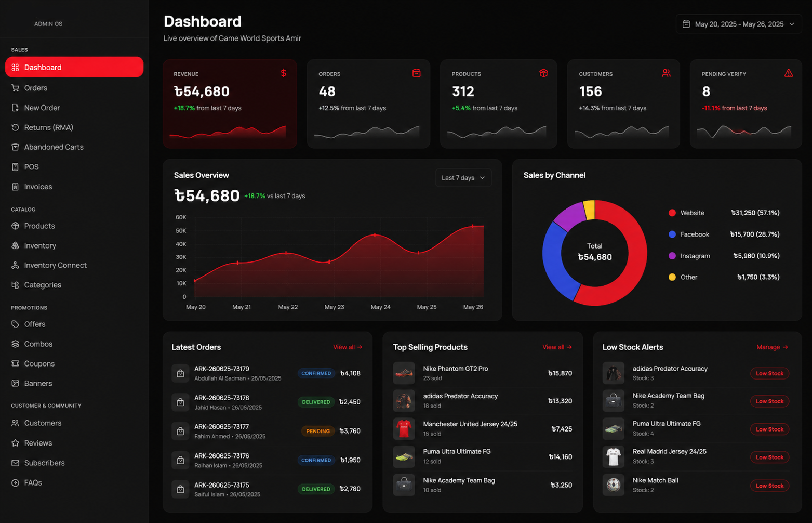Click the Subscribers envelope icon
Screen dimensions: 812x523
click(x=15, y=463)
